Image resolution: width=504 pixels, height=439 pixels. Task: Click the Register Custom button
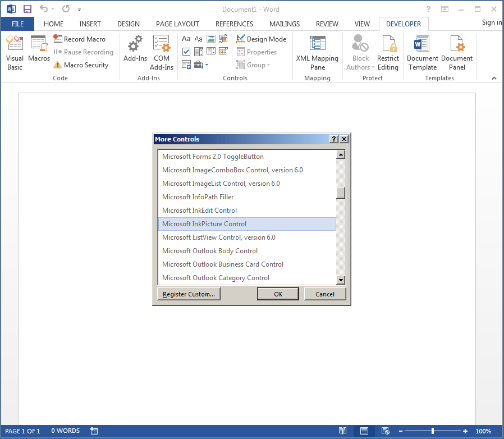(x=189, y=293)
